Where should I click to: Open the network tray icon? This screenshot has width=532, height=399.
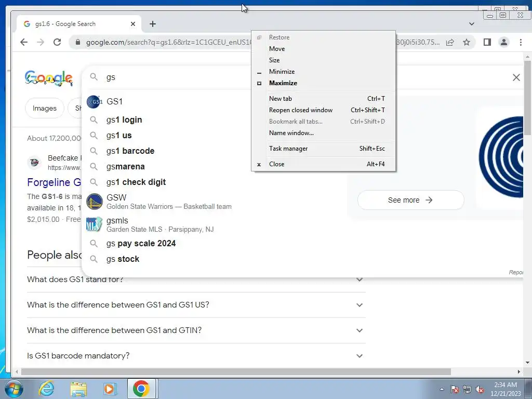pos(467,389)
